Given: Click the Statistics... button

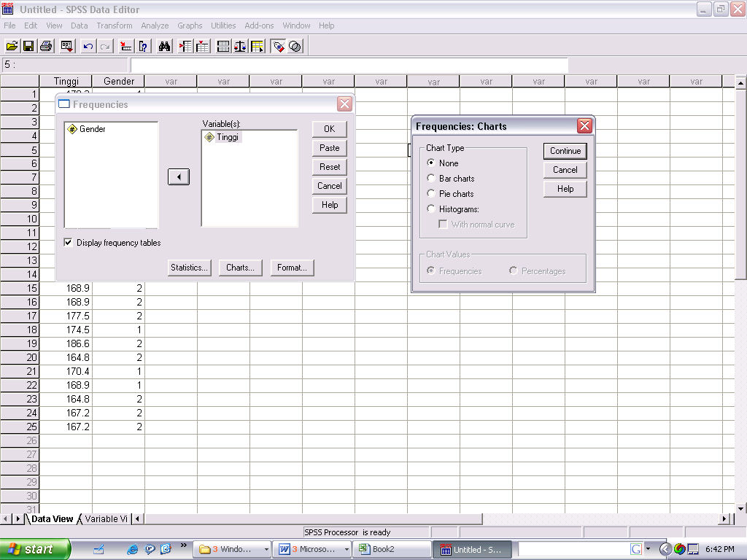Looking at the screenshot, I should click(189, 268).
